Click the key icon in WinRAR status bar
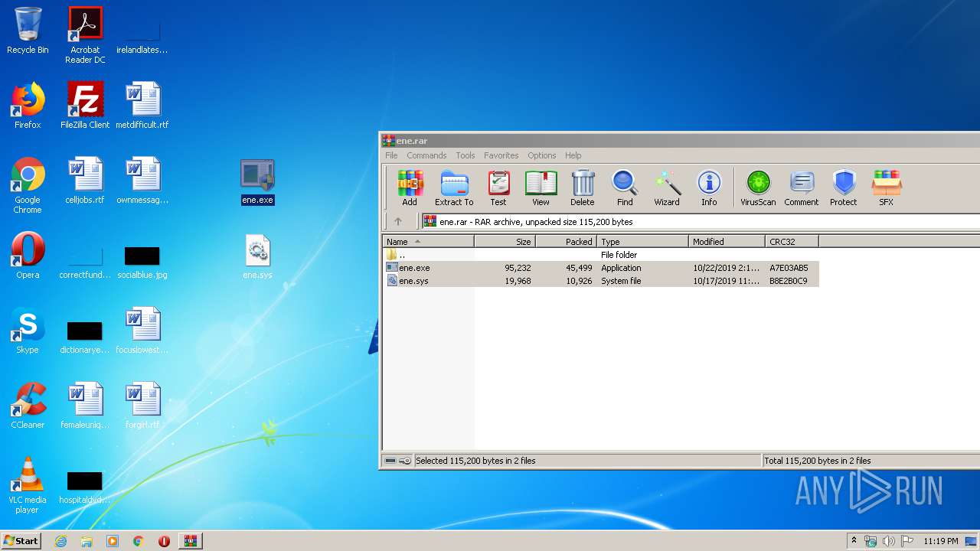 point(405,461)
